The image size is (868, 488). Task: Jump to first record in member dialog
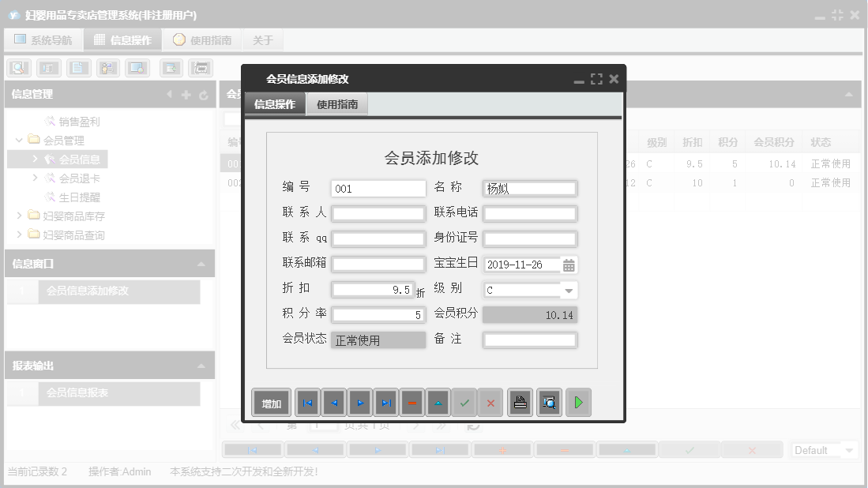pyautogui.click(x=308, y=402)
